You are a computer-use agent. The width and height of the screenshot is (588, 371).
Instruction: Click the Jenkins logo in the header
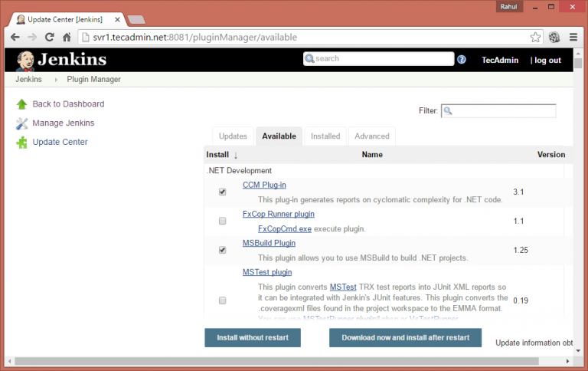pos(61,60)
